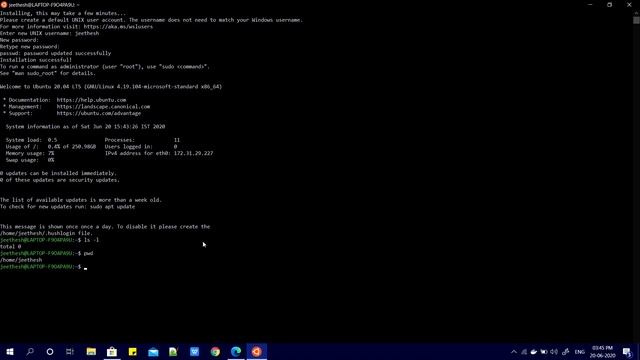
Task: Click https://landscape.canonical.com management URL
Action: pyautogui.click(x=103, y=107)
